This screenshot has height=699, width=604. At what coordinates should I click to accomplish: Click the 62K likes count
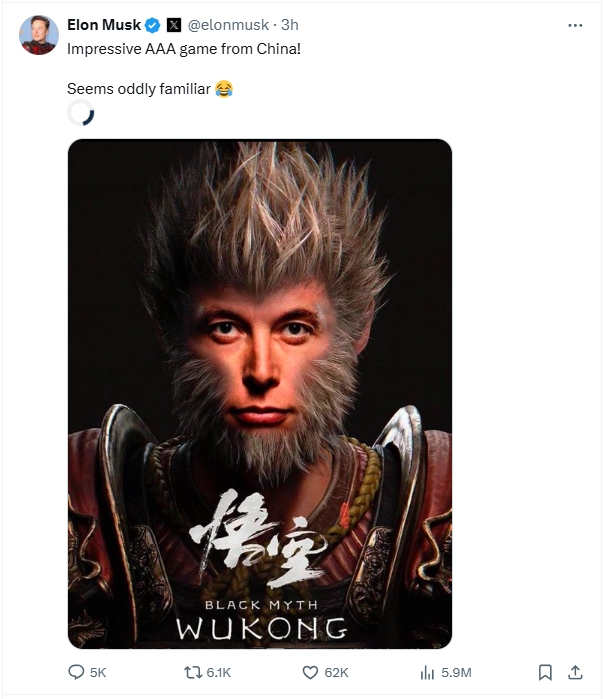click(x=337, y=672)
